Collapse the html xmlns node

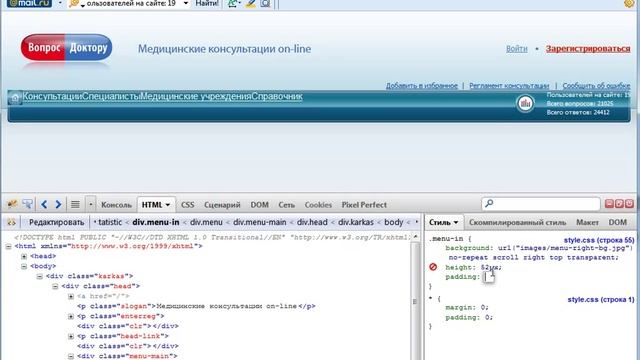9,247
